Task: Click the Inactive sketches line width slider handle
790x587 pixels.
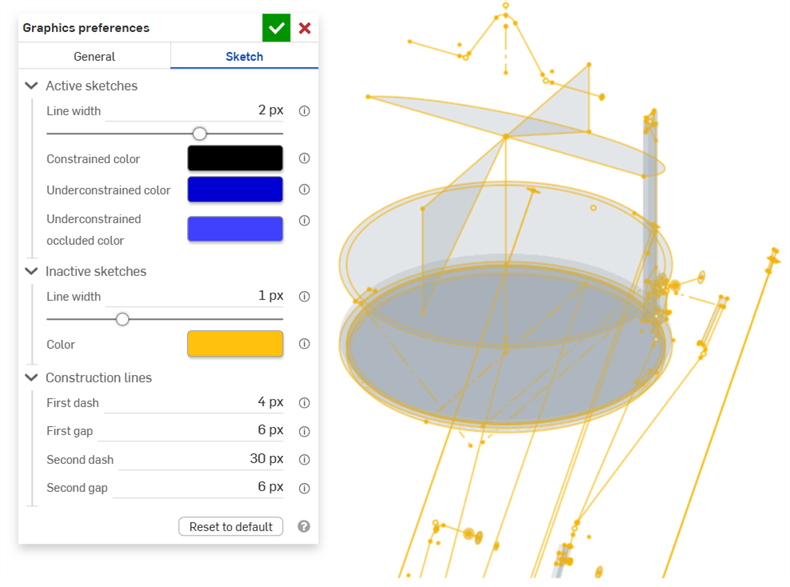Action: [x=122, y=319]
